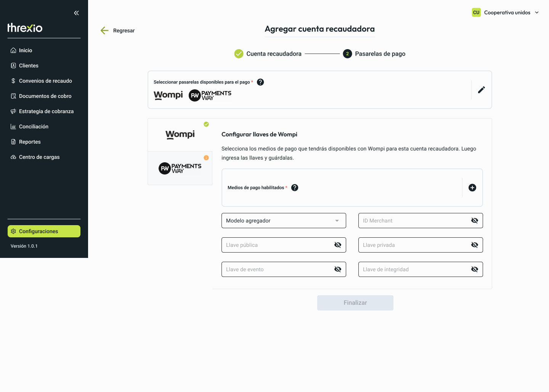Navigate to Documentos de cobro
Image resolution: width=549 pixels, height=392 pixels.
[44, 96]
